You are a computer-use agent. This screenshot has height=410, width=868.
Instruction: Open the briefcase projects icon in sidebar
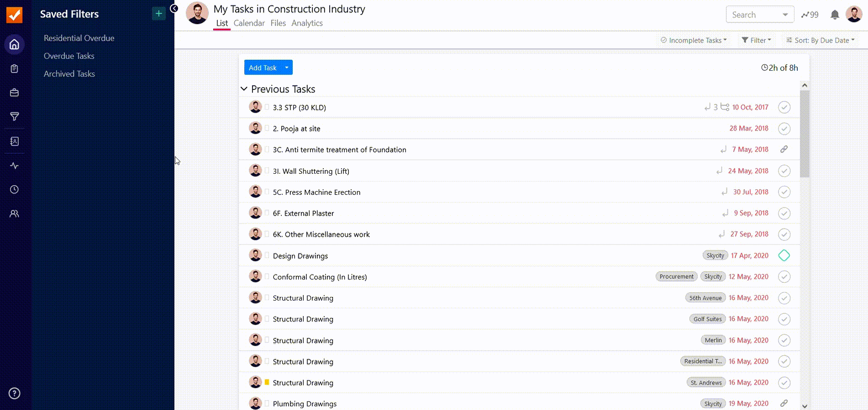[x=15, y=93]
